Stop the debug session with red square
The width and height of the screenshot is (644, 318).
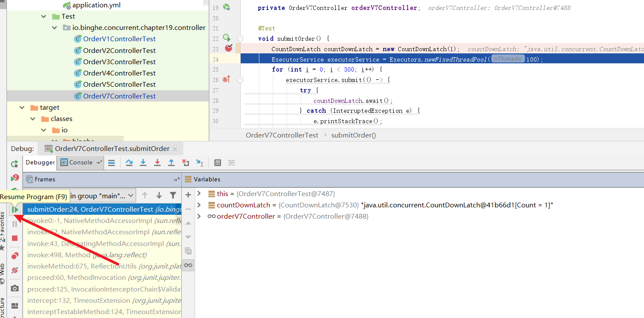[15, 238]
